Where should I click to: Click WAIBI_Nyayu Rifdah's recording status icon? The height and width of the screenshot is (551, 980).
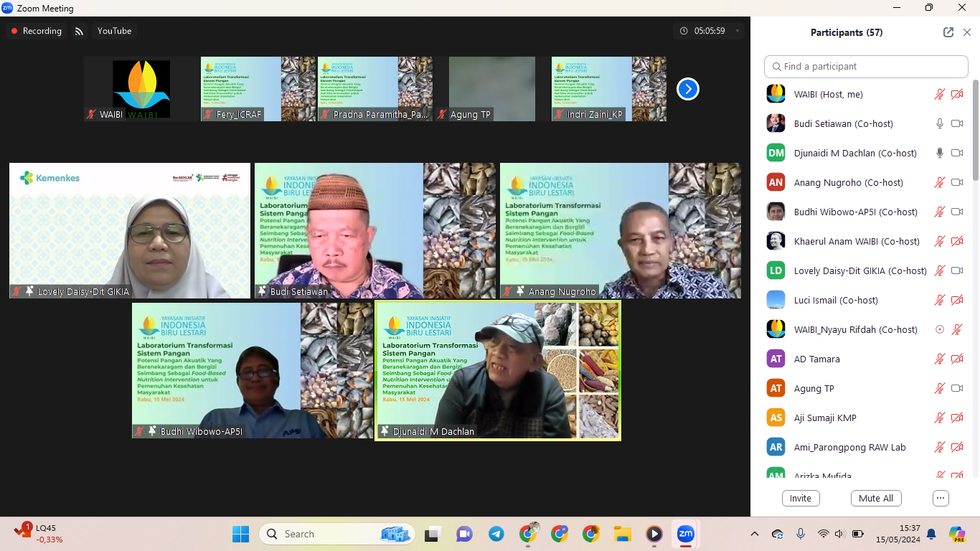pos(939,329)
